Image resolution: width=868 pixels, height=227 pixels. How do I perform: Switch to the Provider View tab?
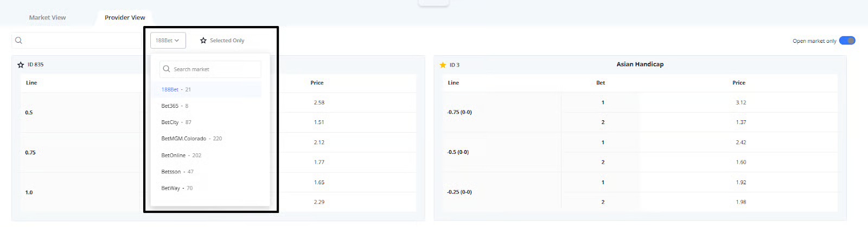click(125, 18)
